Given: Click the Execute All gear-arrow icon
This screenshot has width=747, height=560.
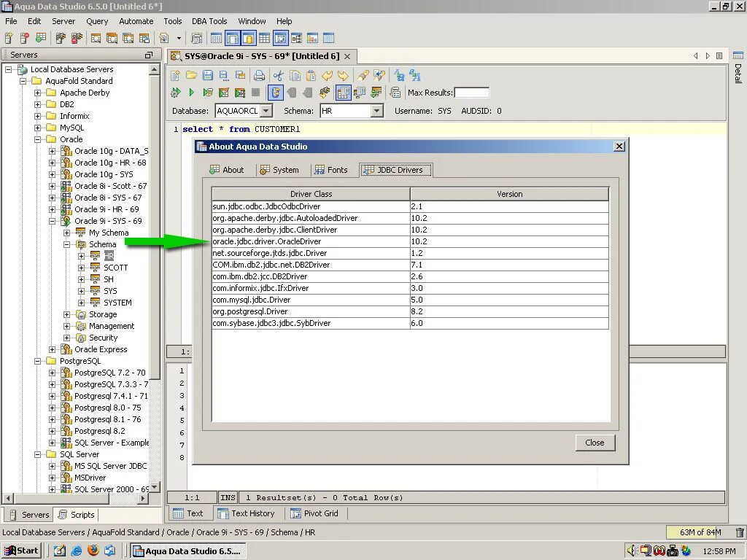Looking at the screenshot, I should click(x=176, y=93).
